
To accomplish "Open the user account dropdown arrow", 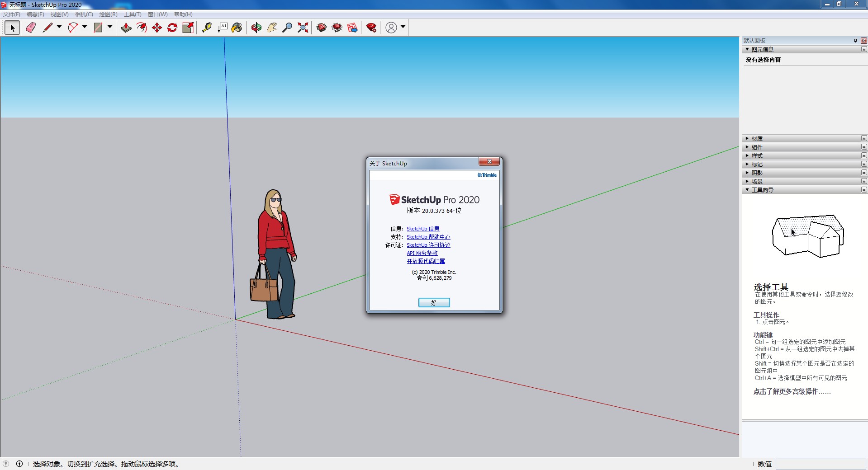I will click(403, 27).
